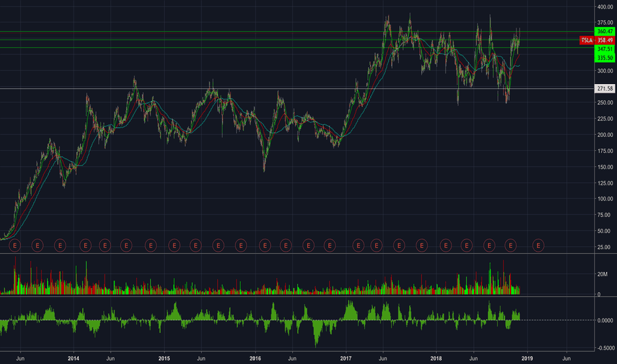
Task: Open the August 2016 earnings marker
Action: [x=308, y=246]
